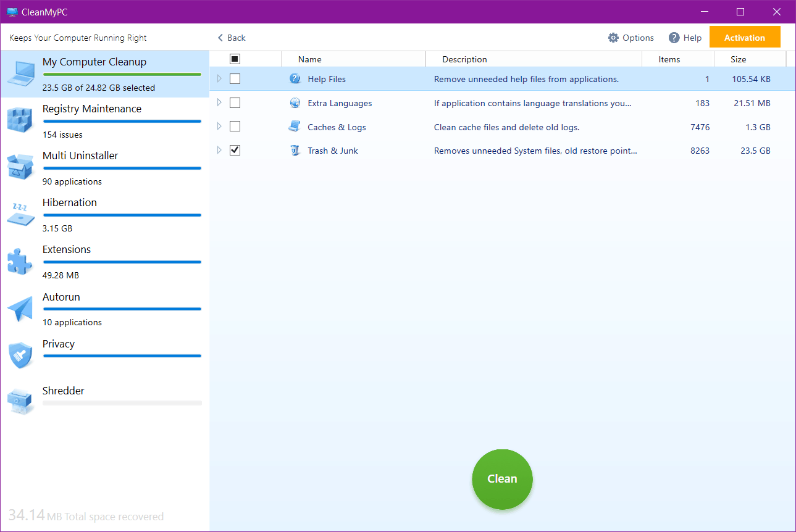Open the Multi Uninstaller section

coord(105,168)
